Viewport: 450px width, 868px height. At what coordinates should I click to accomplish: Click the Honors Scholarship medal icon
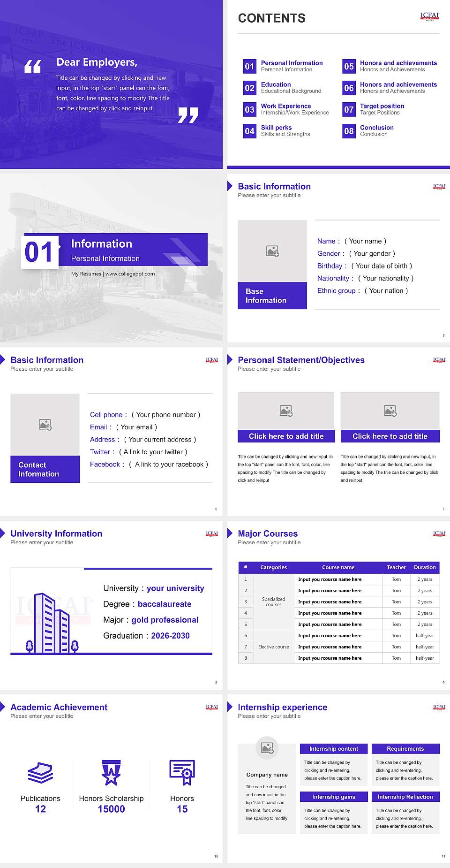coord(112,773)
